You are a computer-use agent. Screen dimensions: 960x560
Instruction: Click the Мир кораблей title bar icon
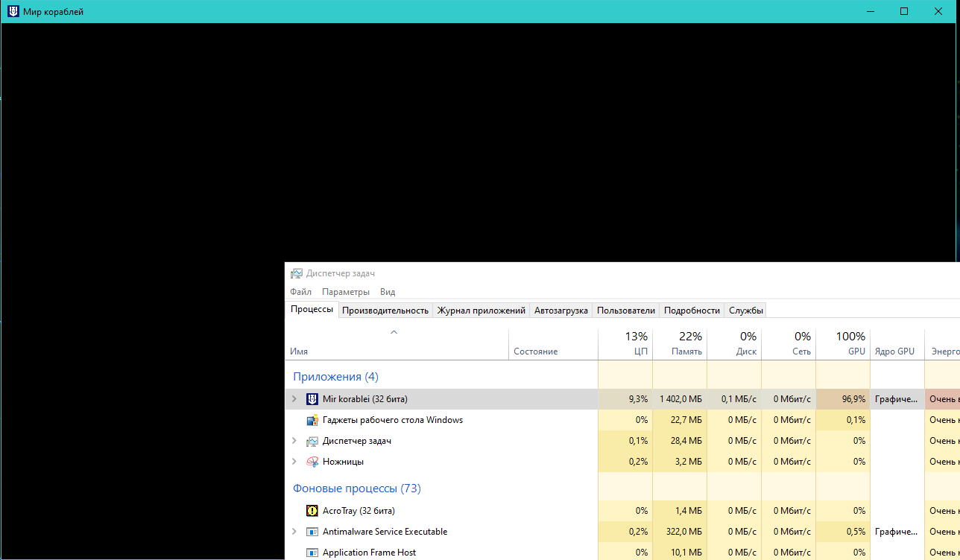click(x=13, y=11)
